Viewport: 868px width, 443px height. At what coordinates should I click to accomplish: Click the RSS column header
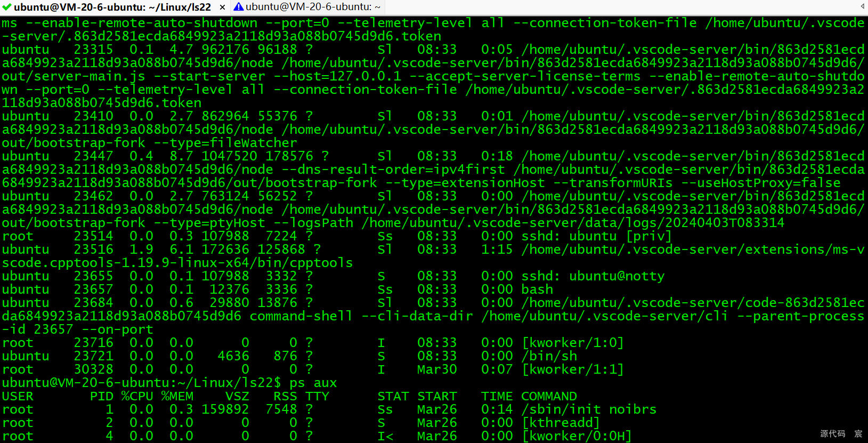pyautogui.click(x=285, y=396)
